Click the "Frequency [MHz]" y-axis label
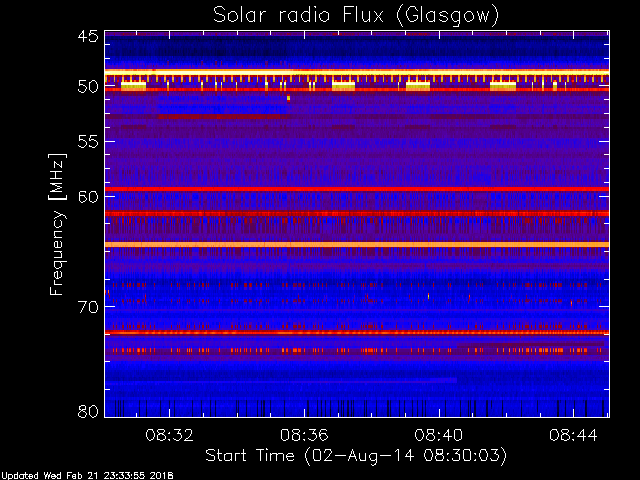 tap(57, 224)
